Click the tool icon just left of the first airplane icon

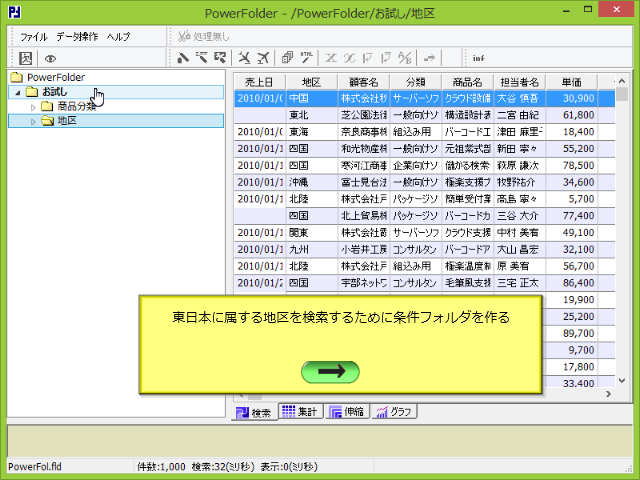pyautogui.click(x=220, y=58)
